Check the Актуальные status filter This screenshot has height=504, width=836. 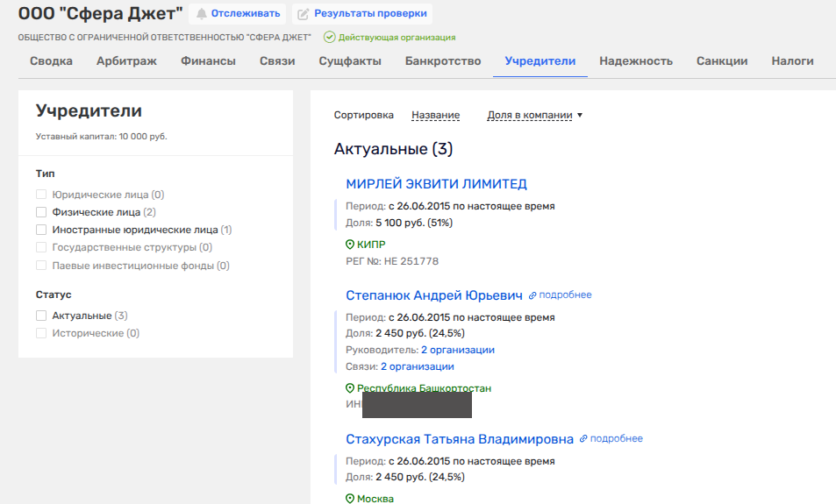click(41, 316)
